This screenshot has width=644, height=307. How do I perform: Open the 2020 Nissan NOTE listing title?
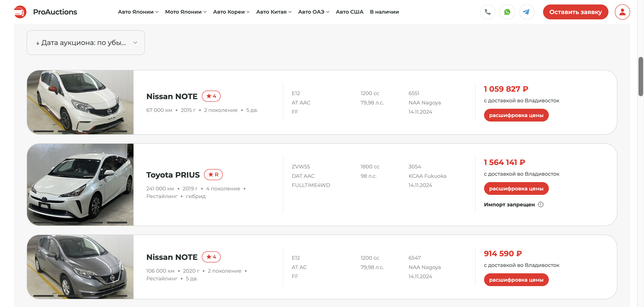(172, 257)
